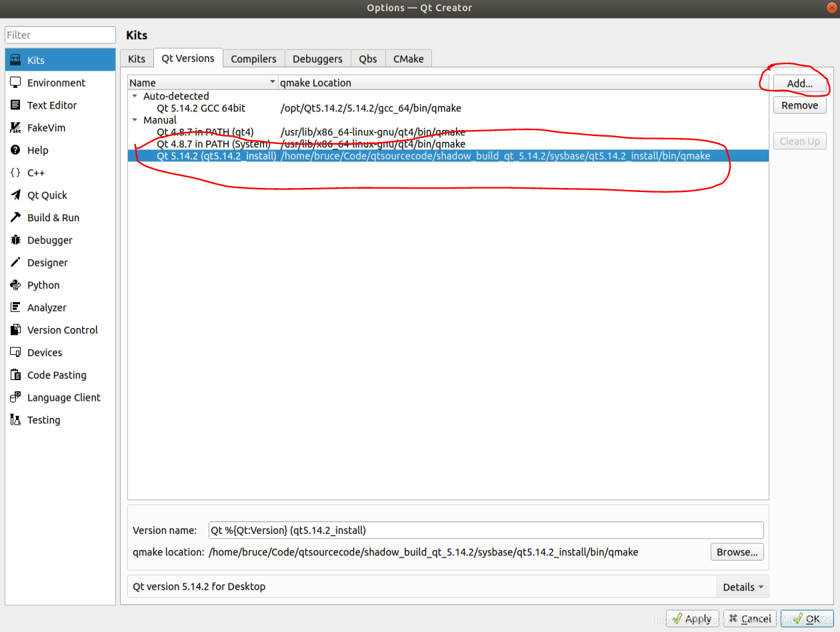Viewport: 840px width, 632px height.
Task: Select Qt 4.8.7 in PATH (qt4) row
Action: [x=448, y=132]
